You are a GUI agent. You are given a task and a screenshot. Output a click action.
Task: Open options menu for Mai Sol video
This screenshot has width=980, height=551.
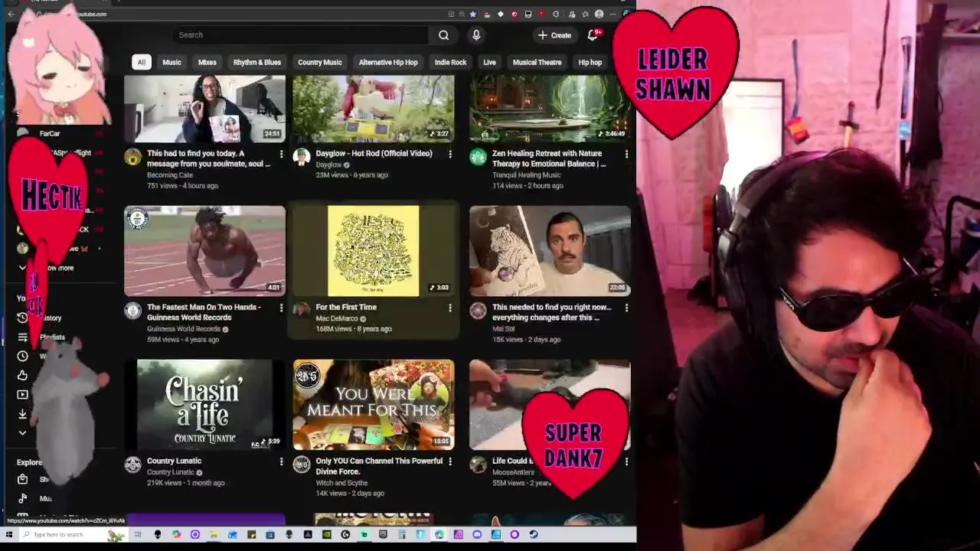coord(626,308)
